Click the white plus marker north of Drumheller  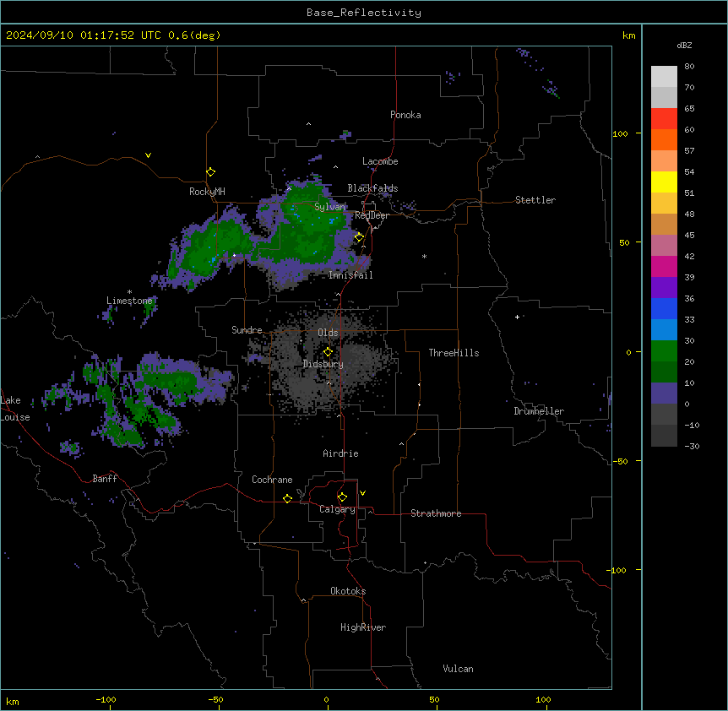click(517, 317)
